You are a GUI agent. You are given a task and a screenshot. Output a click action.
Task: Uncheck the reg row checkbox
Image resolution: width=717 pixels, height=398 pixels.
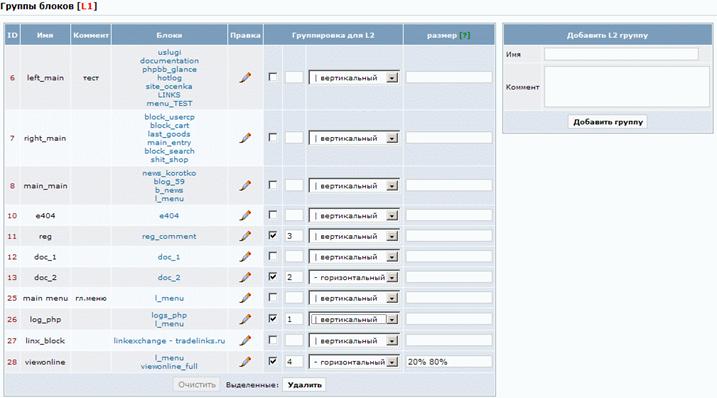(273, 235)
